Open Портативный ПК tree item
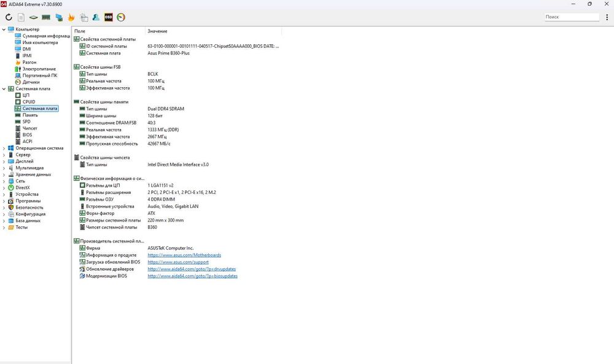This screenshot has width=614, height=364. coord(39,76)
